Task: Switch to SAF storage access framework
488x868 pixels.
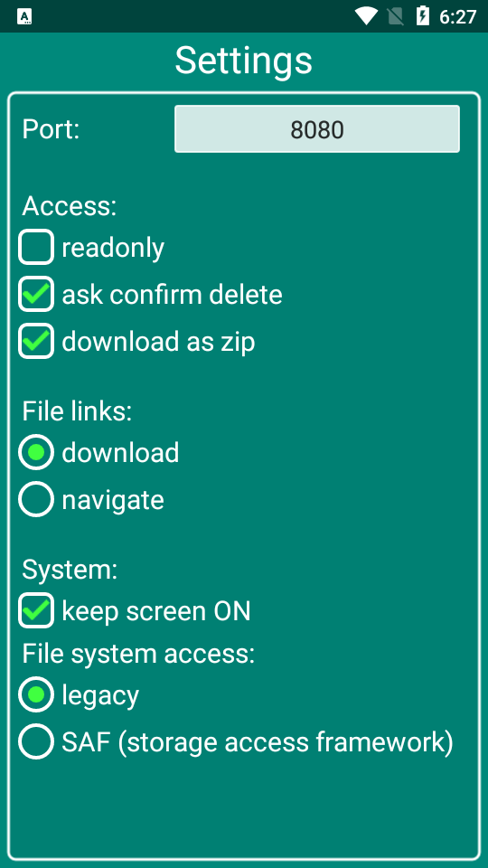Action: (x=36, y=741)
